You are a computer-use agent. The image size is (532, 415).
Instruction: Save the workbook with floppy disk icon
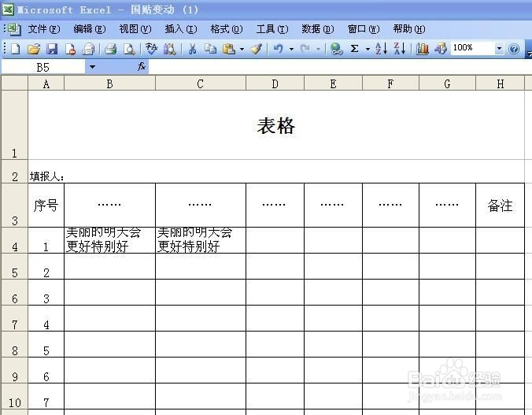[x=52, y=49]
